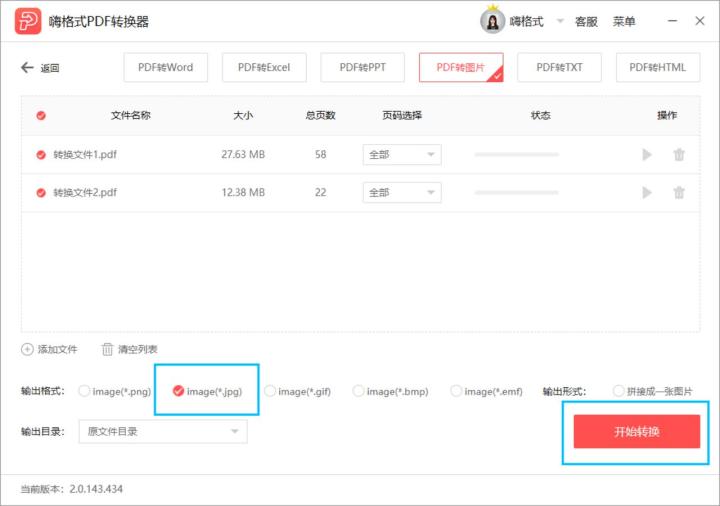Image resolution: width=720 pixels, height=506 pixels.
Task: Click the 12.38 MB size cell
Action: [243, 192]
